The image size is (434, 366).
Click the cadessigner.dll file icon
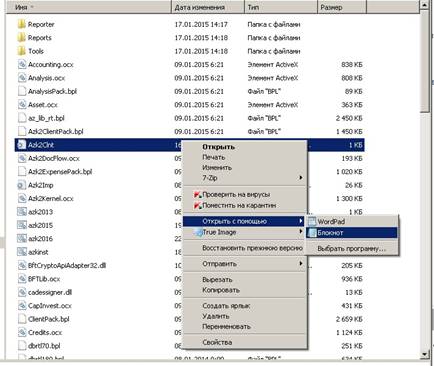pos(22,292)
